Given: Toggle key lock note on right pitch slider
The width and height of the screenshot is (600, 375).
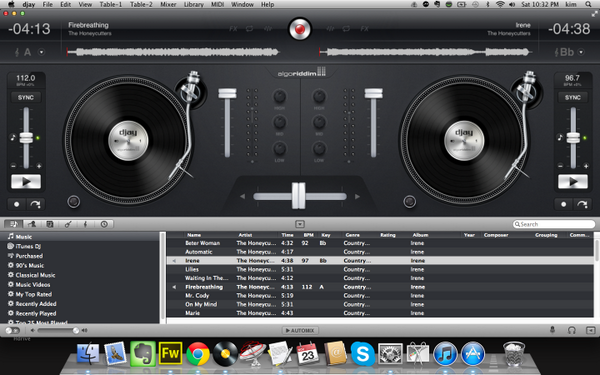Looking at the screenshot, I should 559,137.
